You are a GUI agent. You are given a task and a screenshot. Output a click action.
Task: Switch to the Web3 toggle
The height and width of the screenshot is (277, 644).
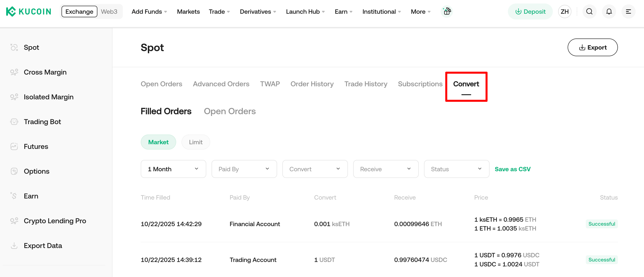click(x=109, y=12)
